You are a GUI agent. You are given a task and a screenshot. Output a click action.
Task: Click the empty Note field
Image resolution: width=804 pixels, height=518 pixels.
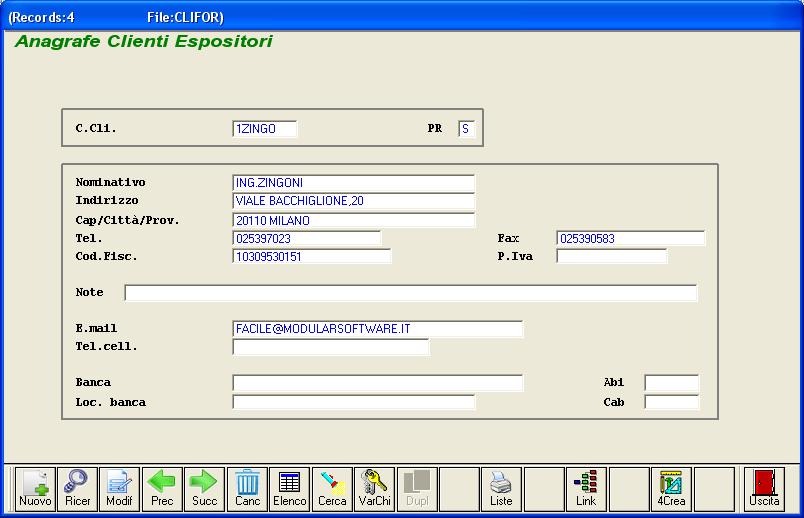[411, 293]
